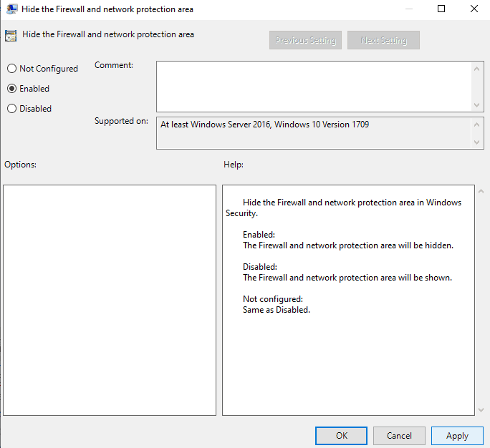490x448 pixels.
Task: Click Help pane scroll down arrow
Action: pos(481,409)
